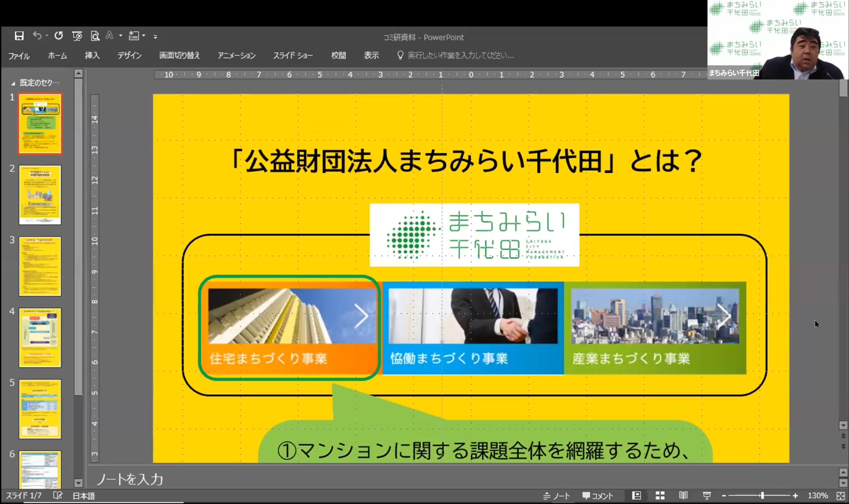Image resolution: width=849 pixels, height=504 pixels.
Task: Select the 協働まちづくり事業 blue banner
Action: [473, 328]
